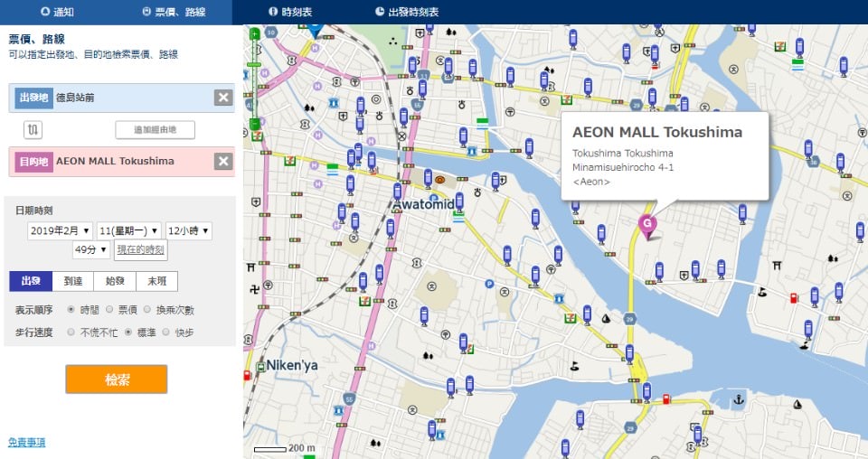Swap departure and destination with the arrows icon
Image resolution: width=868 pixels, height=459 pixels.
pyautogui.click(x=33, y=129)
